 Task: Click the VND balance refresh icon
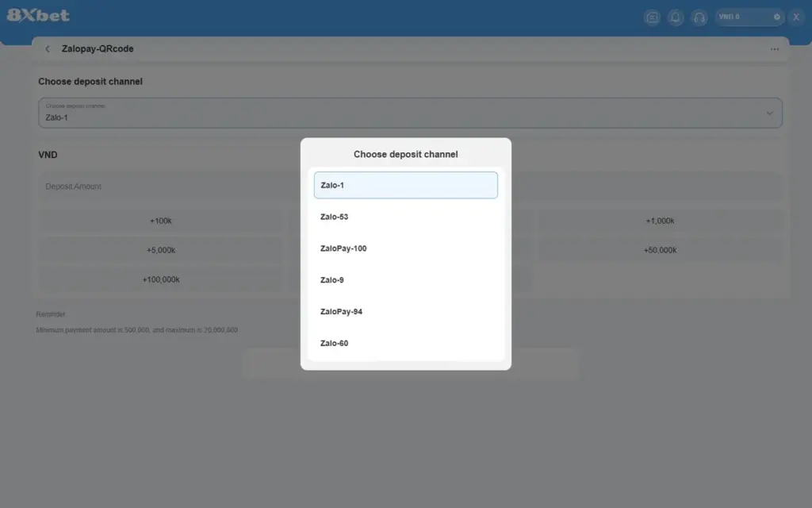(777, 17)
